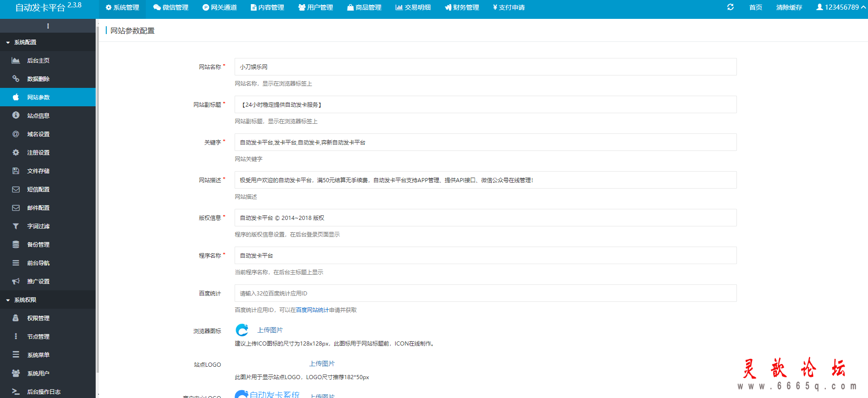Click the lock icon beside 权限管理
Image resolution: width=868 pixels, height=398 pixels.
[16, 318]
